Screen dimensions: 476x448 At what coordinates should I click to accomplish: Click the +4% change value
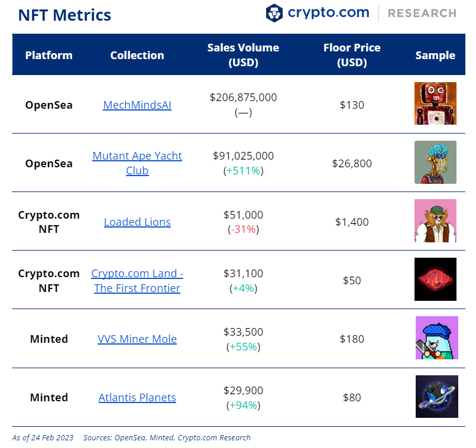click(243, 288)
